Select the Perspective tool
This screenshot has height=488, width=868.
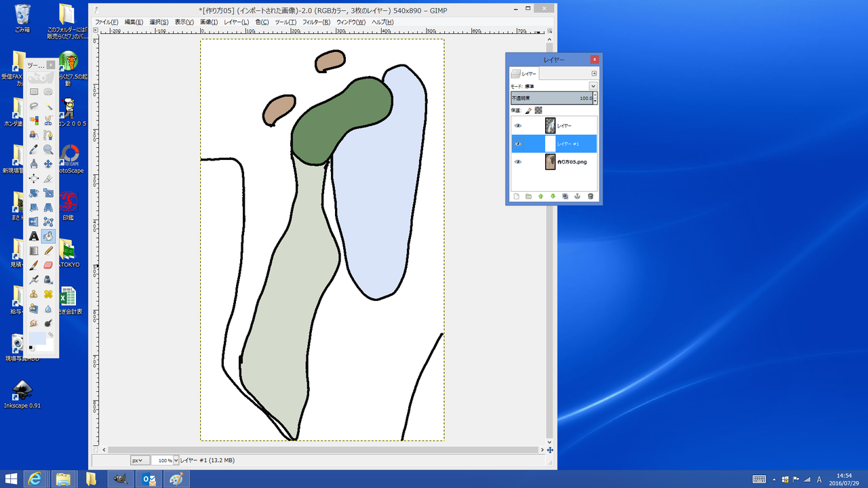coord(48,207)
